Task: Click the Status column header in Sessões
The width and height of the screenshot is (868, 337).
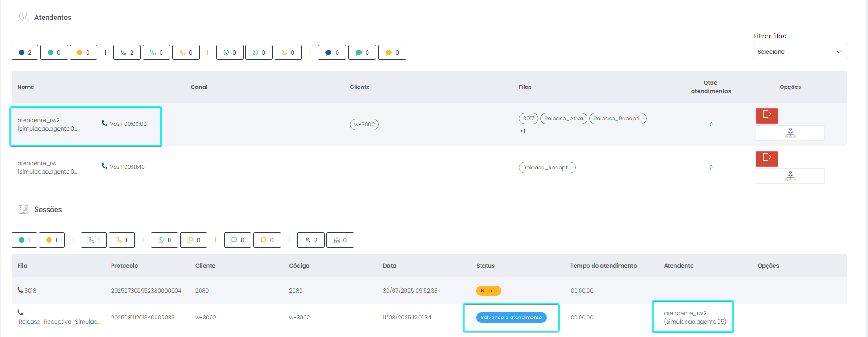Action: click(485, 266)
